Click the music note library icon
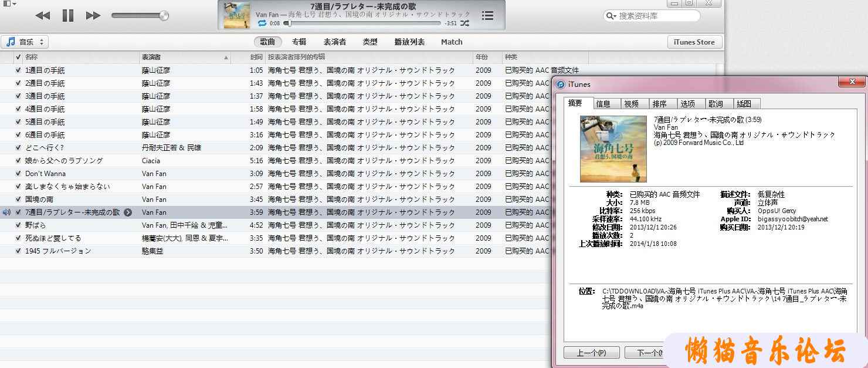The image size is (868, 368). [x=11, y=42]
